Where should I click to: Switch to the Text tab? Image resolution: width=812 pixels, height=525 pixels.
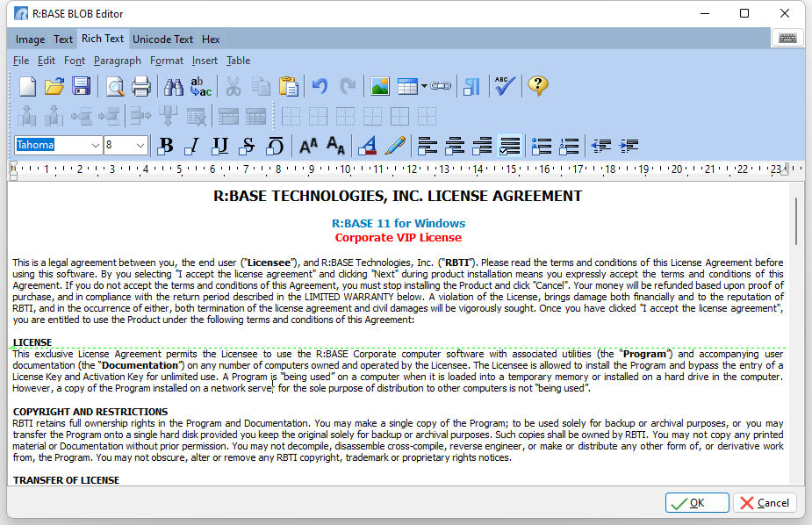[x=63, y=40]
